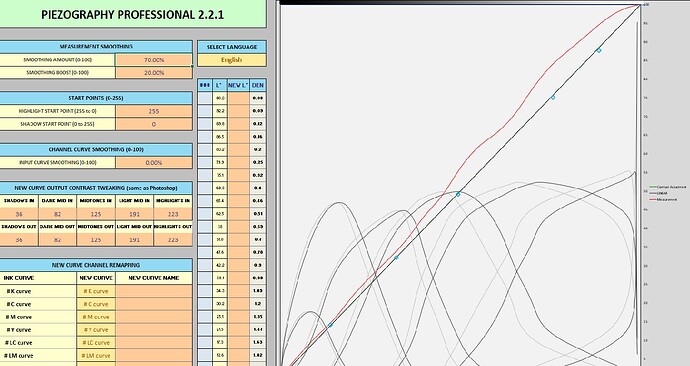Image resolution: width=690 pixels, height=366 pixels.
Task: Click new curve name cell for LM curve
Action: 154,355
